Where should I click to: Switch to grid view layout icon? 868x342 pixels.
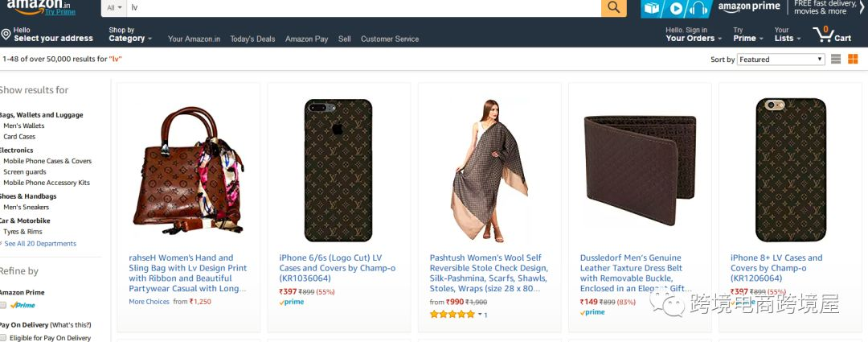tap(853, 60)
